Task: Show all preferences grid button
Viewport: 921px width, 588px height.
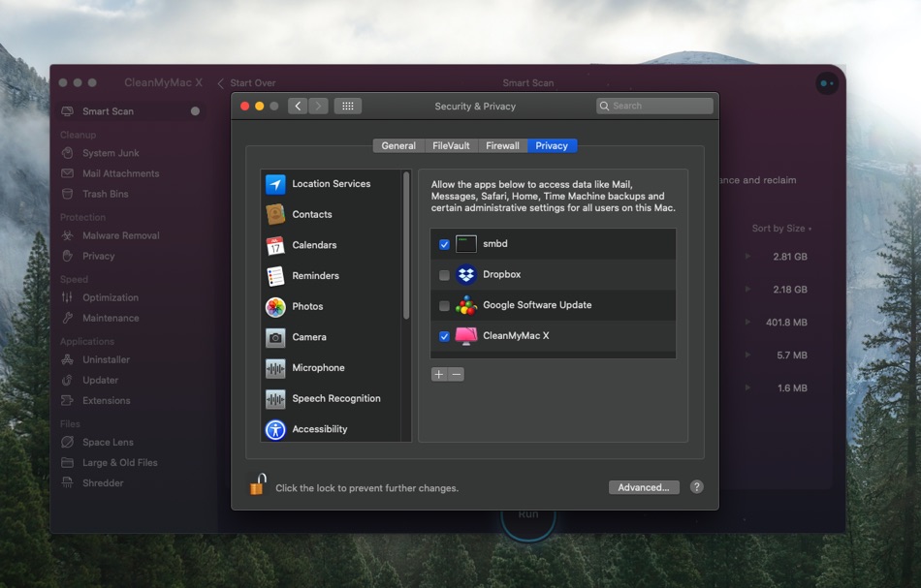Action: point(348,106)
